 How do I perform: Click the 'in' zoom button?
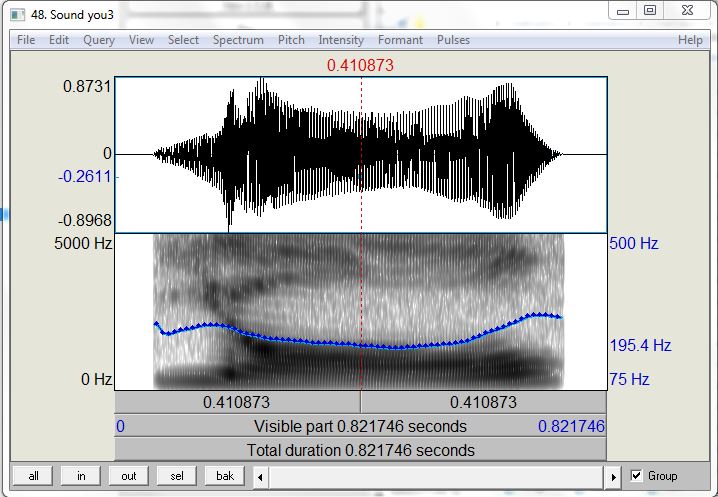81,476
